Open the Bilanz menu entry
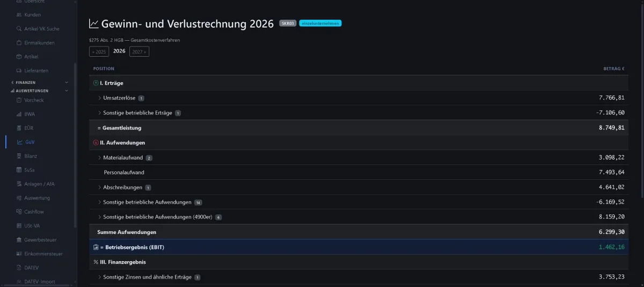The width and height of the screenshot is (644, 287). click(x=31, y=156)
